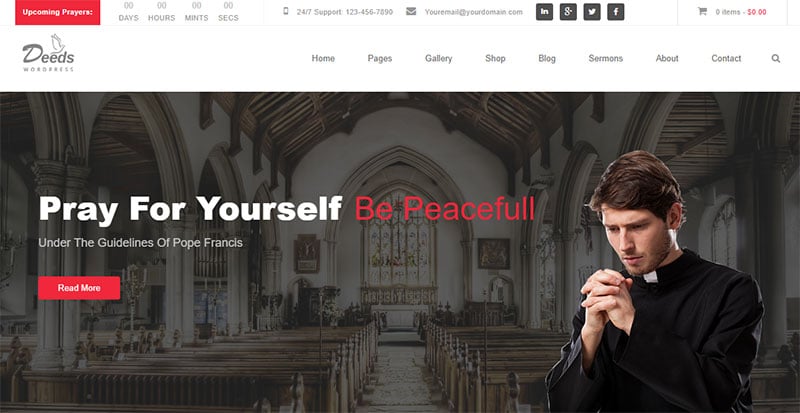Click the red Read More button
This screenshot has height=413, width=800.
click(79, 288)
